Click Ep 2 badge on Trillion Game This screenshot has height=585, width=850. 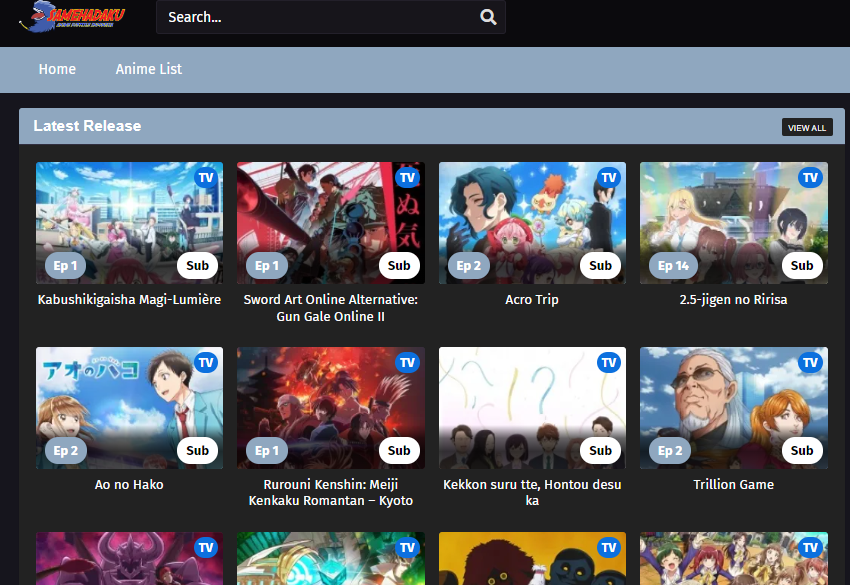click(x=670, y=451)
